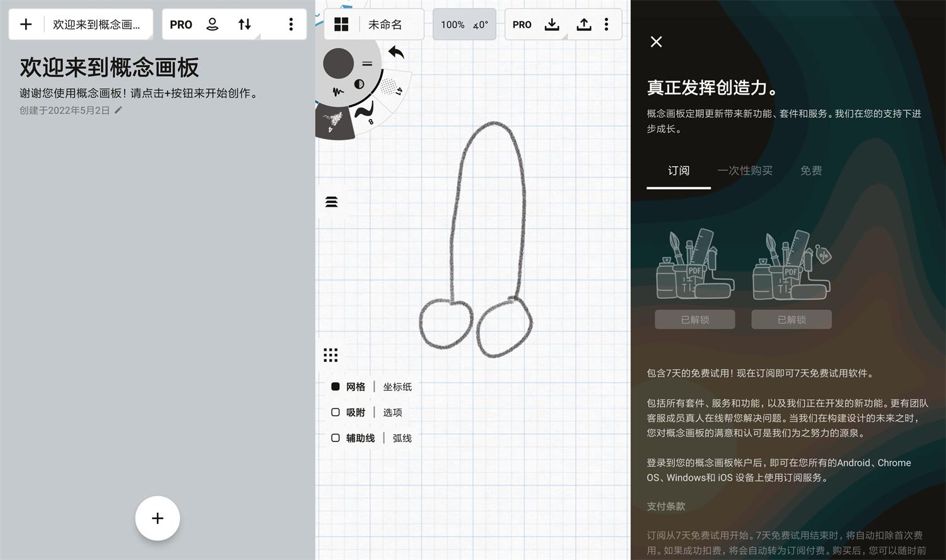Switch to the 免费 tab
This screenshot has width=946, height=560.
tap(811, 171)
